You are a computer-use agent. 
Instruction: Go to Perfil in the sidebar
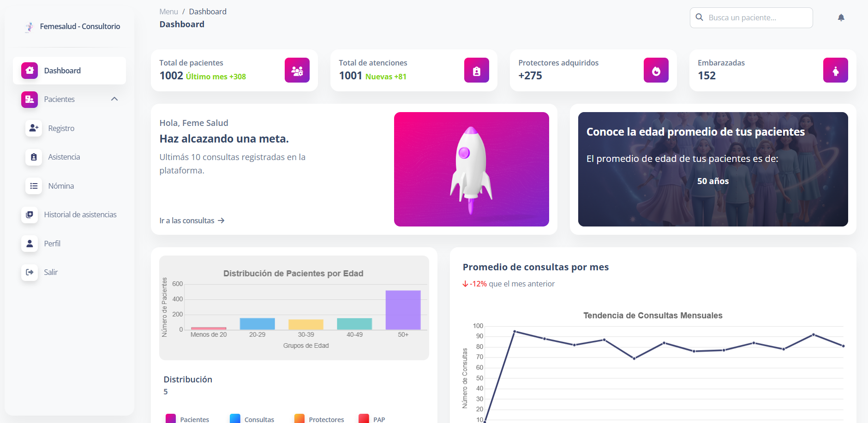(x=52, y=244)
